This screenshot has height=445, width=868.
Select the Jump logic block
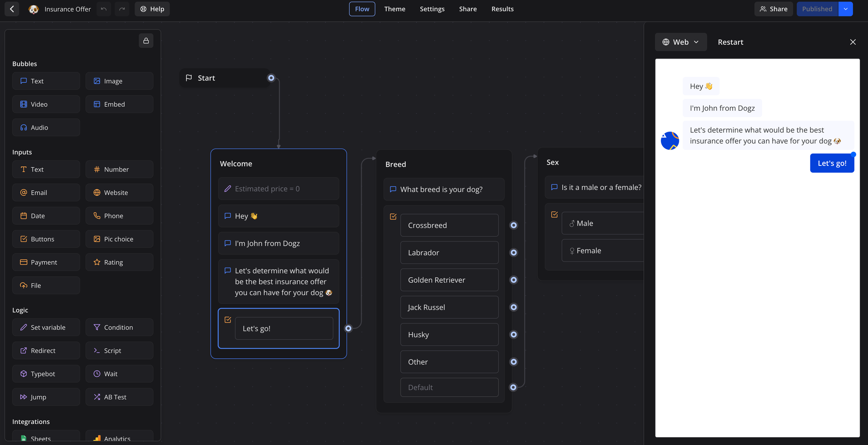(x=46, y=396)
